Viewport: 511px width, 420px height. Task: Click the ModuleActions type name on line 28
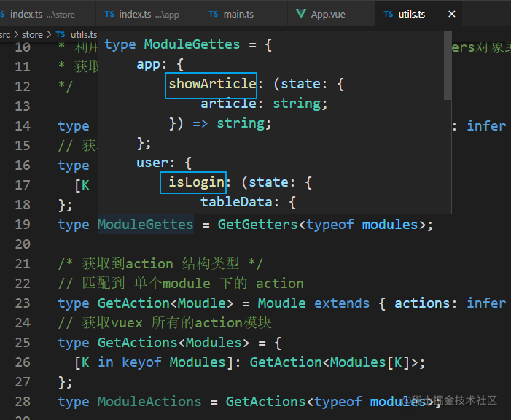click(x=149, y=402)
